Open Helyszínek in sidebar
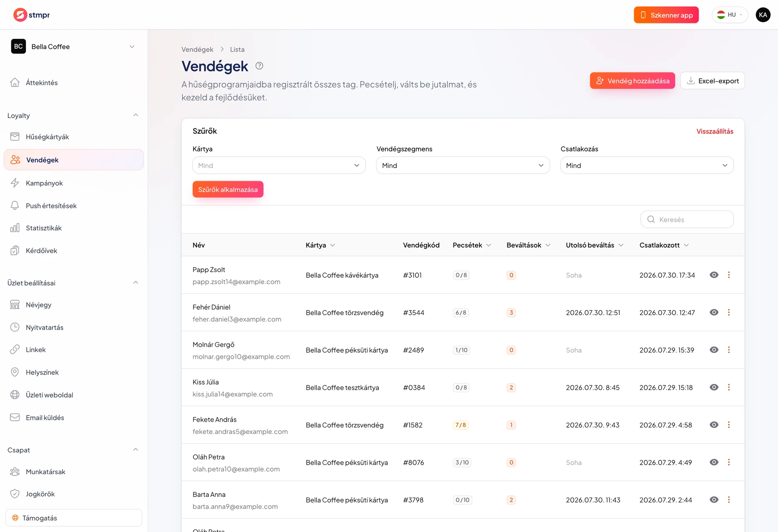Screen dimensions: 778x532 point(74,372)
